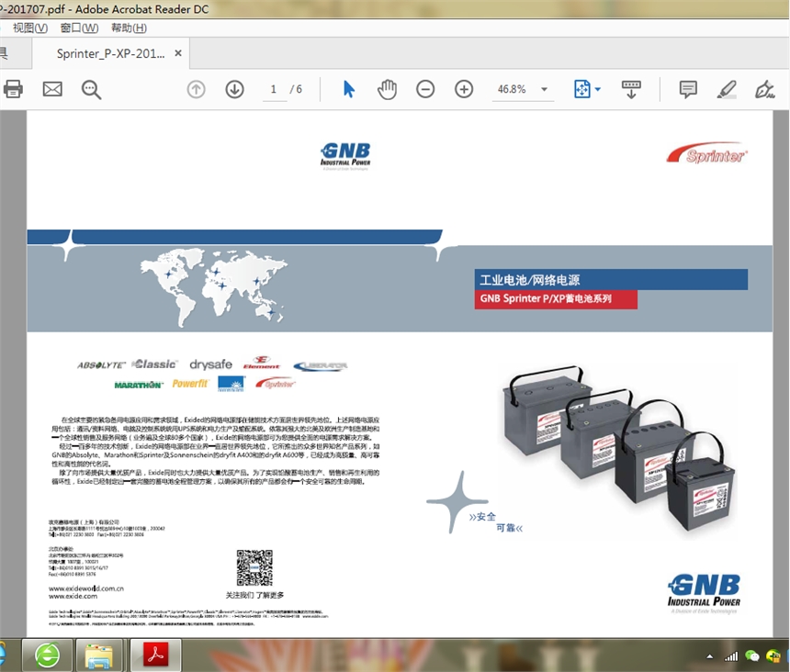Switch to Sprinter_P-XP-201... document tab
The width and height of the screenshot is (790, 672).
tap(111, 53)
